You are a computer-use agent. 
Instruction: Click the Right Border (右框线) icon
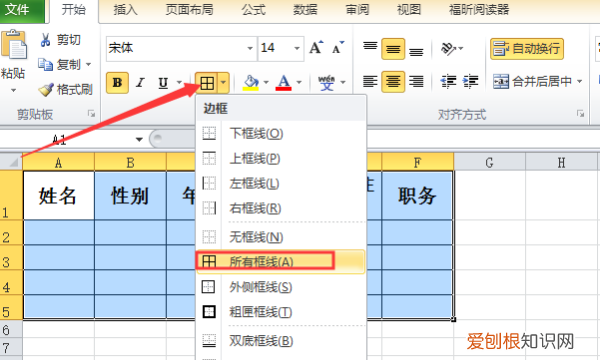pos(209,209)
